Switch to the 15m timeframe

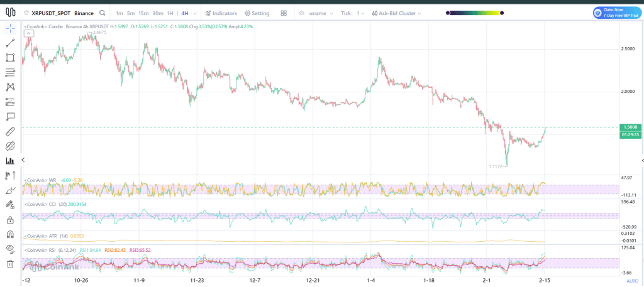(143, 13)
